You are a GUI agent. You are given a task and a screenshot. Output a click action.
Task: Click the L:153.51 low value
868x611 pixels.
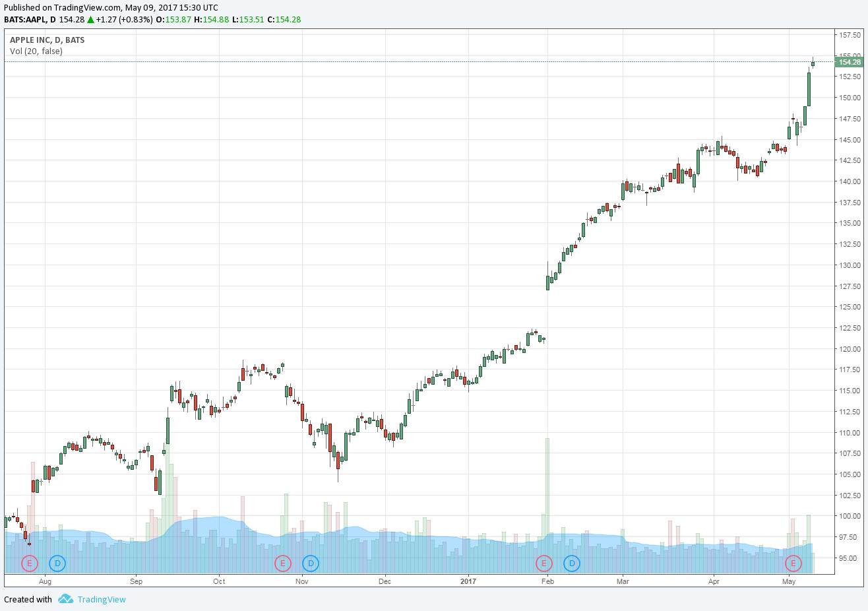point(248,19)
